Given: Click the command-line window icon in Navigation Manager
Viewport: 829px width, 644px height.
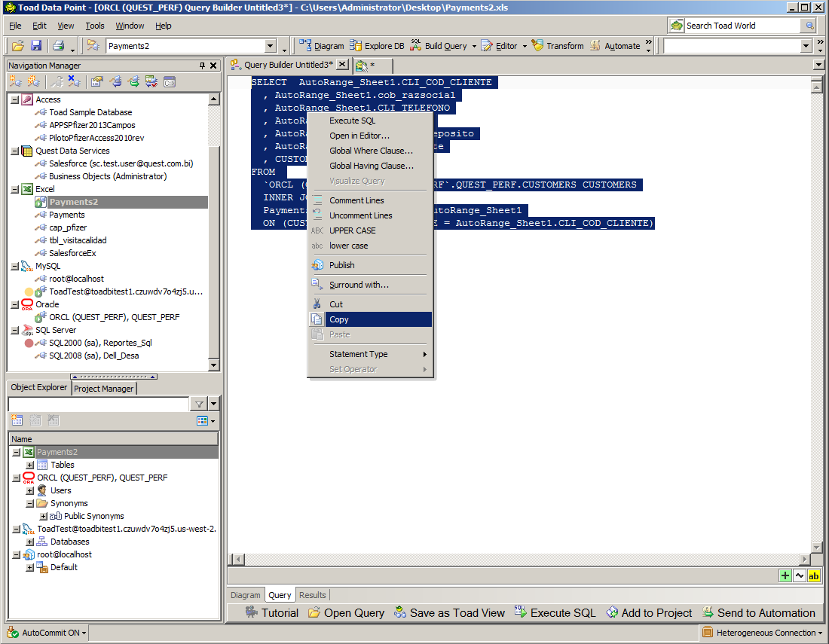Looking at the screenshot, I should point(169,81).
